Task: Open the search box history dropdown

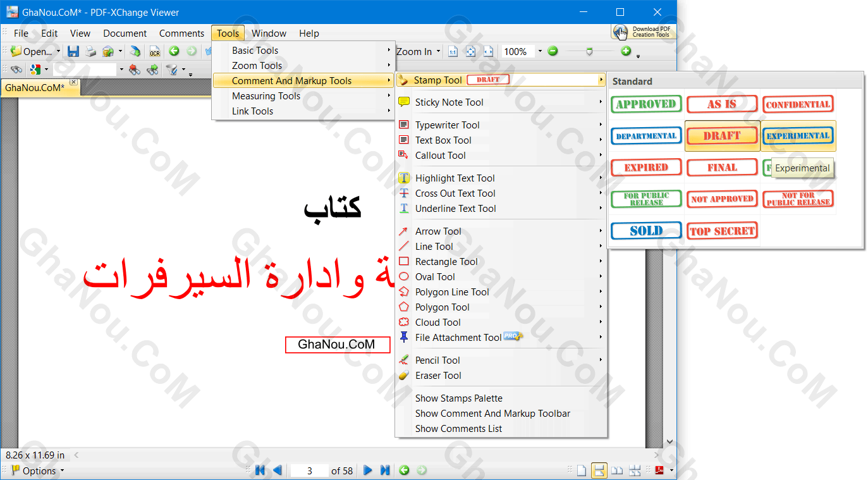Action: 121,70
